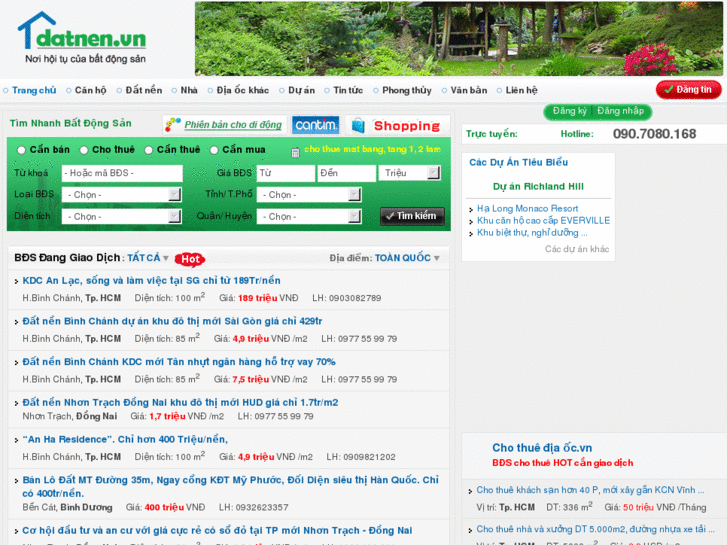Open Cho thuê địa ốc.vn heading link
Image resolution: width=727 pixels, height=545 pixels.
(542, 448)
